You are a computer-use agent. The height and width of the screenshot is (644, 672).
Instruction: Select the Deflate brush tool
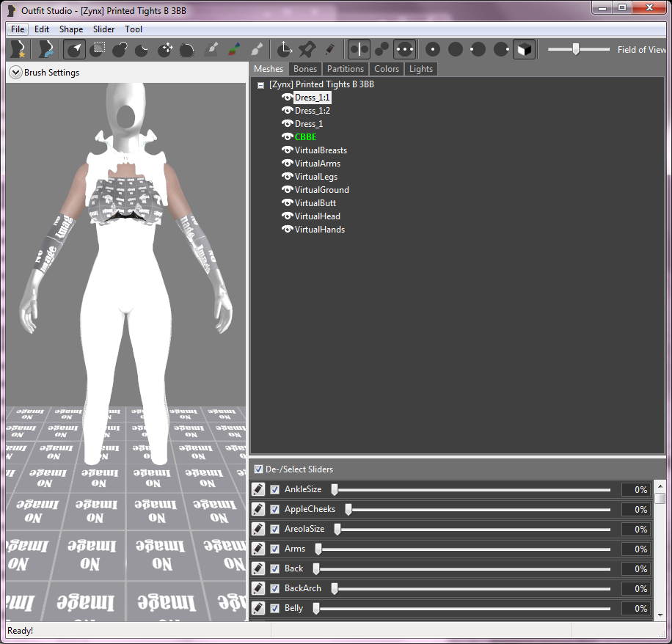142,49
